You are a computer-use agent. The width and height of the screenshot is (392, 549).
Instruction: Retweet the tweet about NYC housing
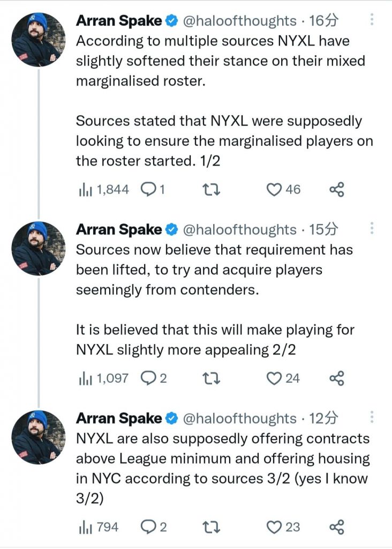(213, 527)
